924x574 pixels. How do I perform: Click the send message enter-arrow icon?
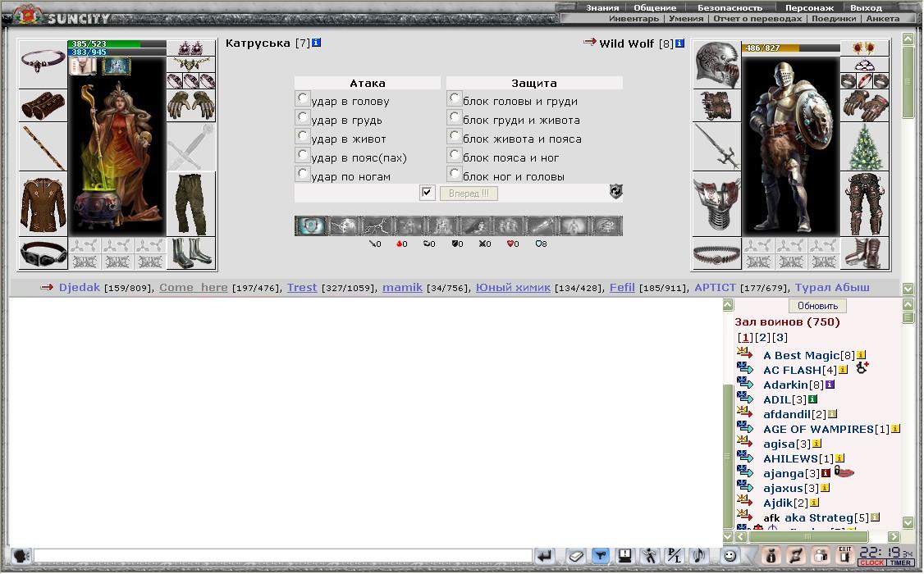(545, 555)
